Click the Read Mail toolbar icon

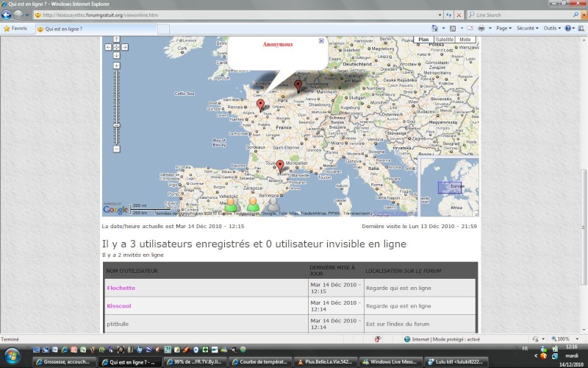[x=470, y=28]
